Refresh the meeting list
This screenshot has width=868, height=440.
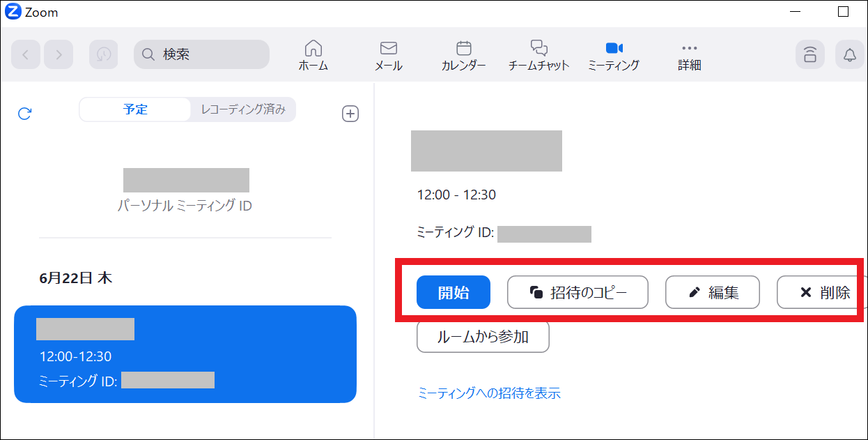tap(24, 114)
